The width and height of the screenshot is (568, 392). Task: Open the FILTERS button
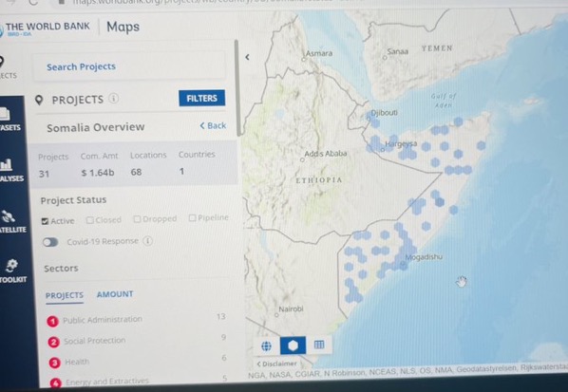point(201,98)
